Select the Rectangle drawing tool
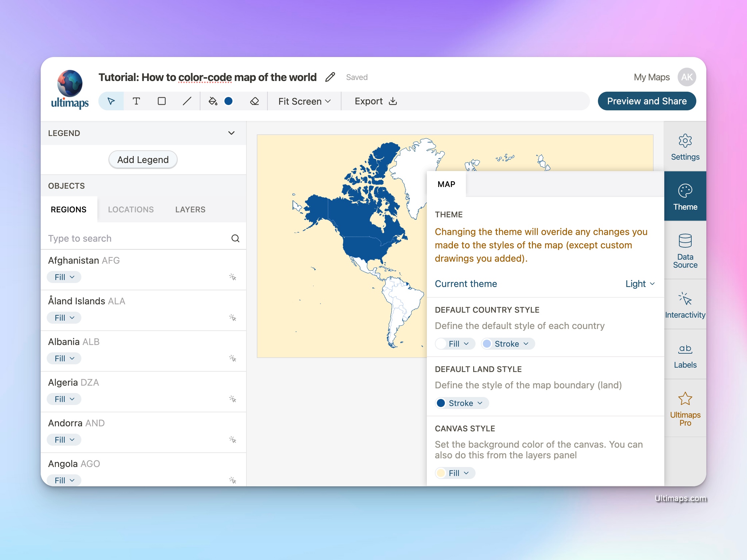The image size is (747, 560). click(161, 101)
